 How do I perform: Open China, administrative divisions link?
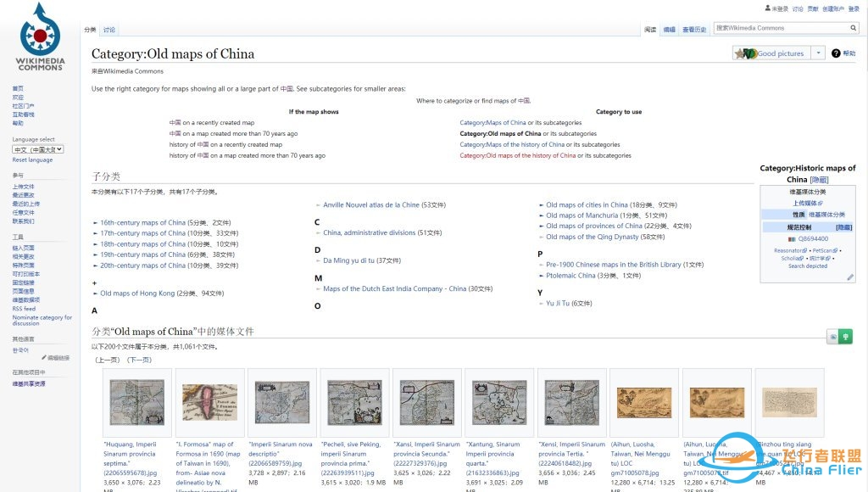tap(370, 232)
